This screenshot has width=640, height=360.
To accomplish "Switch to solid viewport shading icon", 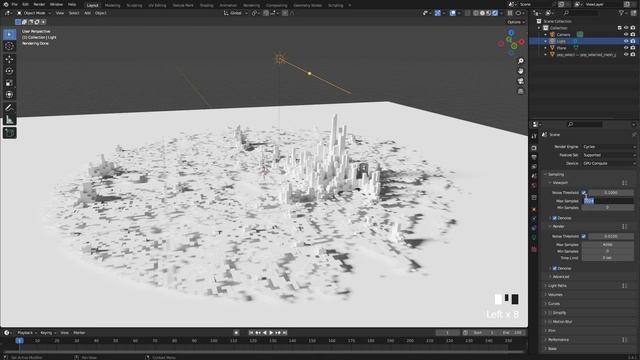I will coord(482,13).
